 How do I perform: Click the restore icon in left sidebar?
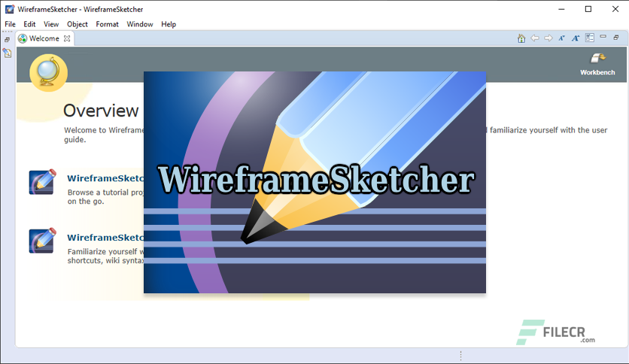coord(8,40)
